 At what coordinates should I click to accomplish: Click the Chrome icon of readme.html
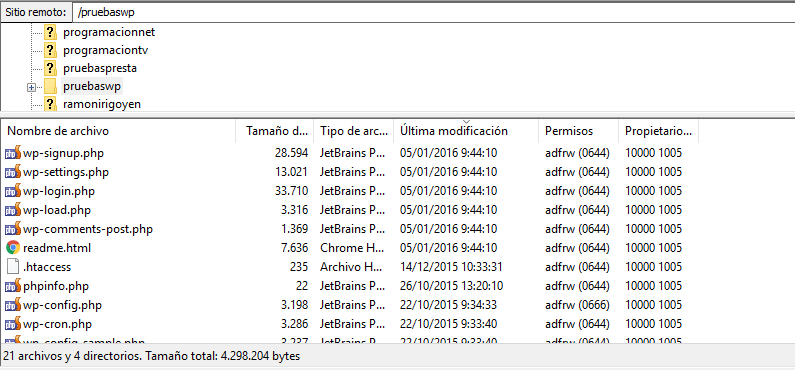13,248
